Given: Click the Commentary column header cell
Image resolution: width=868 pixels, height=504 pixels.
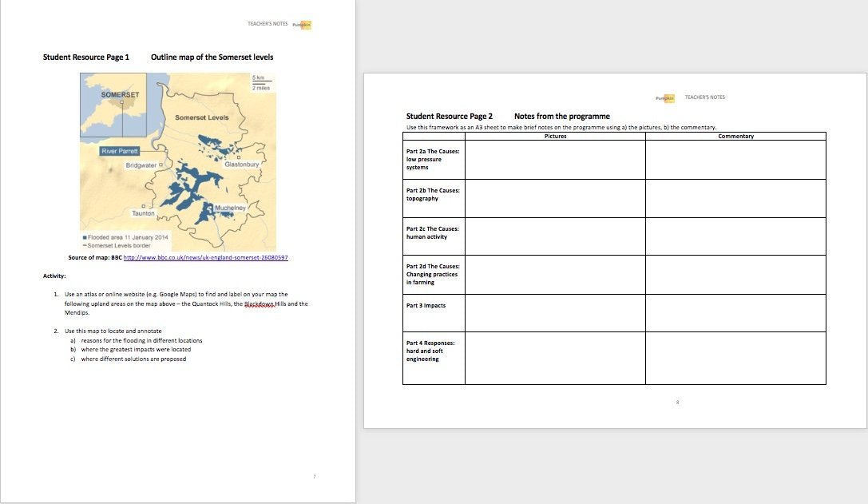Looking at the screenshot, I should click(x=735, y=137).
